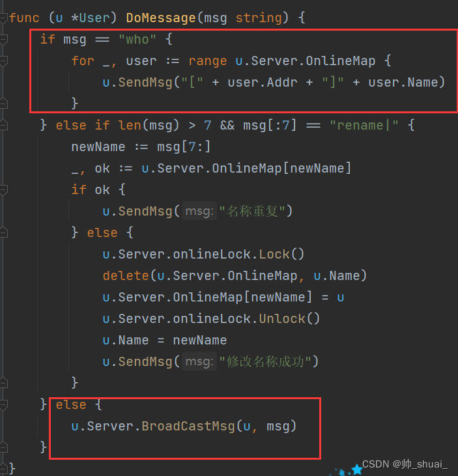Click the fold-end marker at function's final brace
Viewport: 458px width, 476px height.
(3, 469)
